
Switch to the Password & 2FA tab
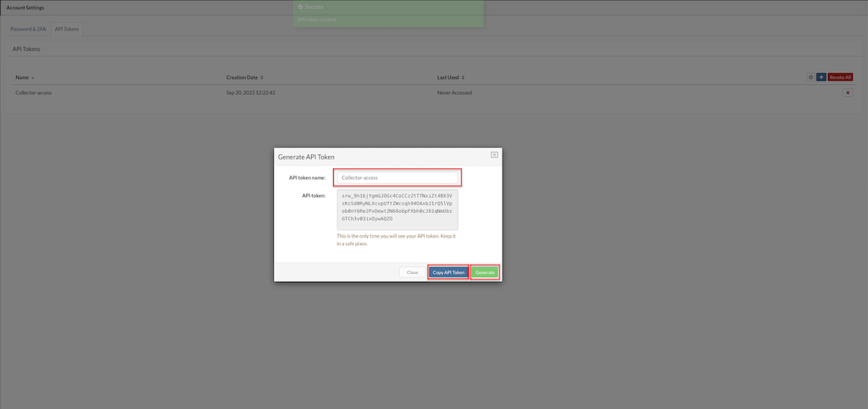coord(28,29)
